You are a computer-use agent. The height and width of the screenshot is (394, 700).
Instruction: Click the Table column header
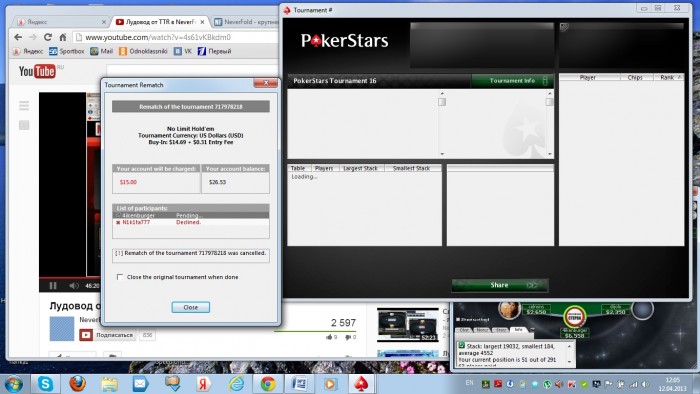298,168
